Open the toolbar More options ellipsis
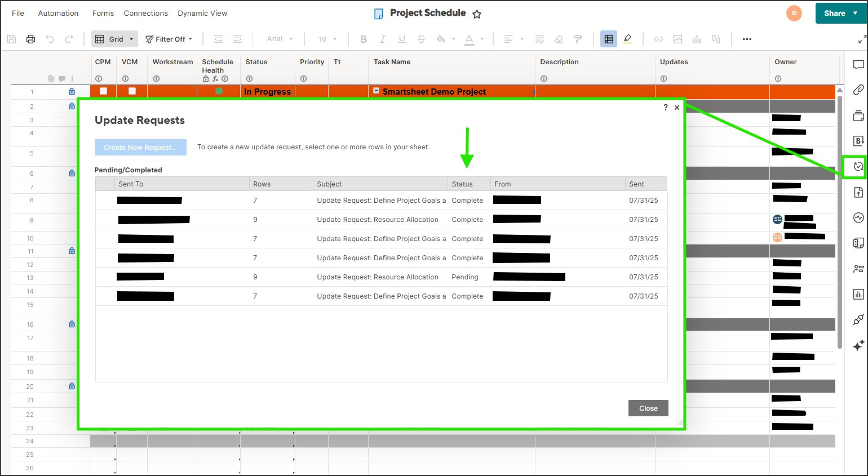The height and width of the screenshot is (476, 868). (747, 39)
